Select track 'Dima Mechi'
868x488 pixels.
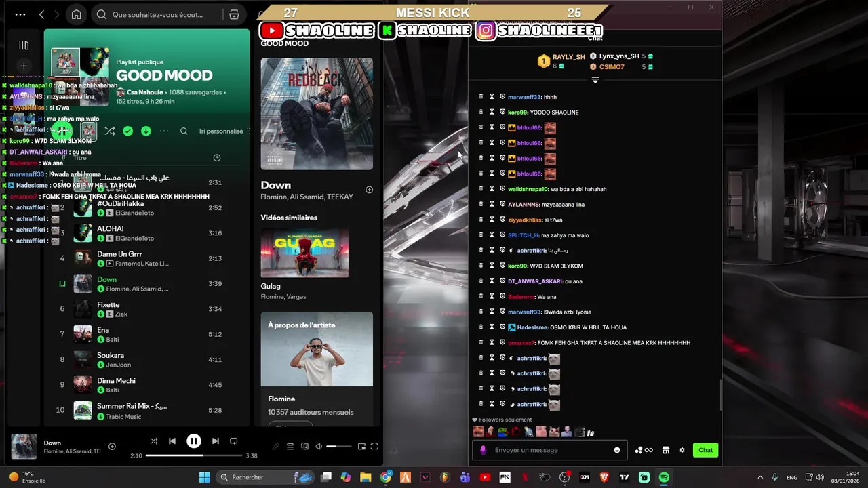click(x=147, y=385)
